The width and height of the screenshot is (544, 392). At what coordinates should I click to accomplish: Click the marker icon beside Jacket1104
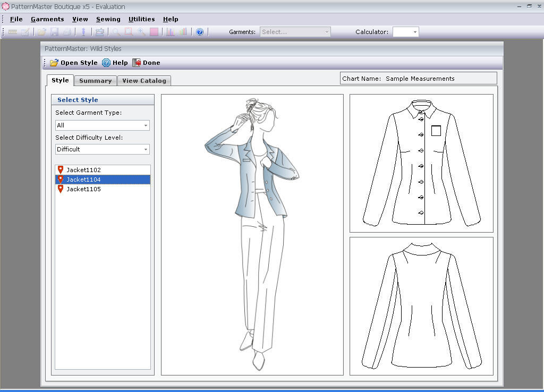tap(61, 180)
